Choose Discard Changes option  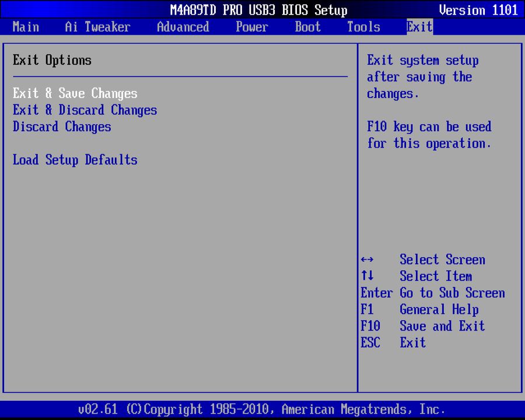click(x=61, y=127)
